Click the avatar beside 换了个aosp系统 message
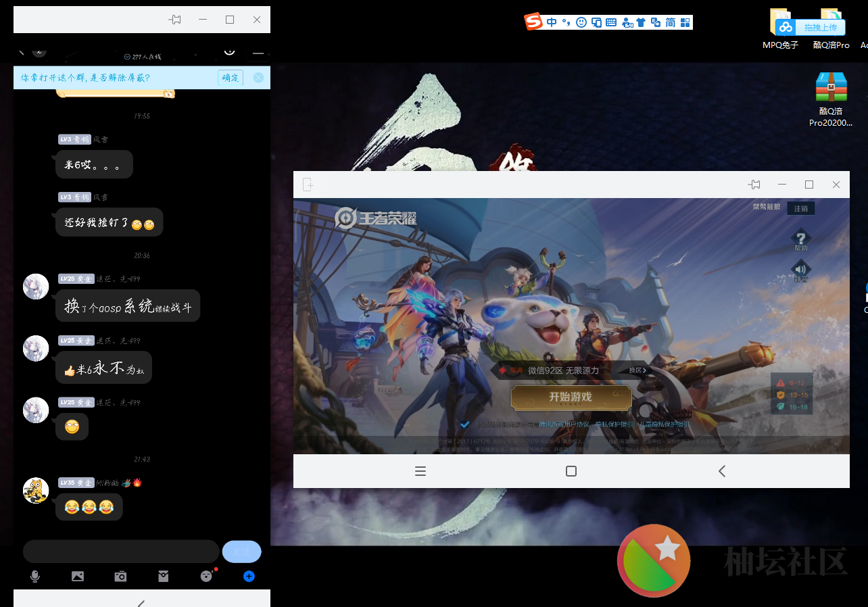This screenshot has height=607, width=868. click(x=36, y=287)
